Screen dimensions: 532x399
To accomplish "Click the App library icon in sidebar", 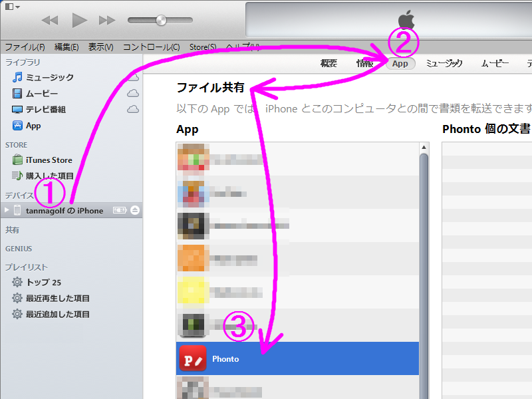I will pos(17,126).
